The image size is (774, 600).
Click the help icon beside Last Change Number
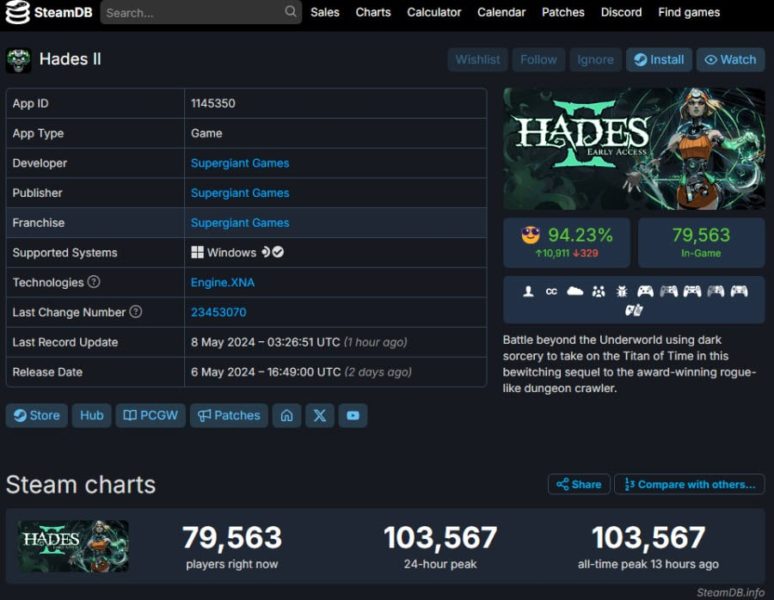(136, 312)
